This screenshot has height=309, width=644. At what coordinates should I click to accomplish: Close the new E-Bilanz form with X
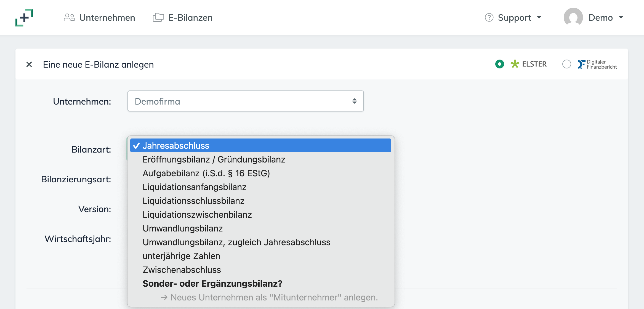(x=29, y=64)
